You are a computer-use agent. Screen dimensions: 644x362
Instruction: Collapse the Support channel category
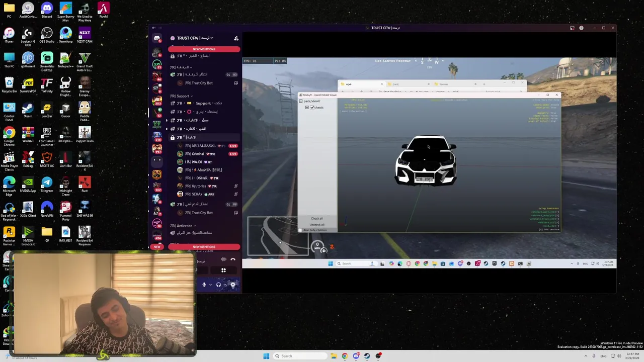point(181,96)
